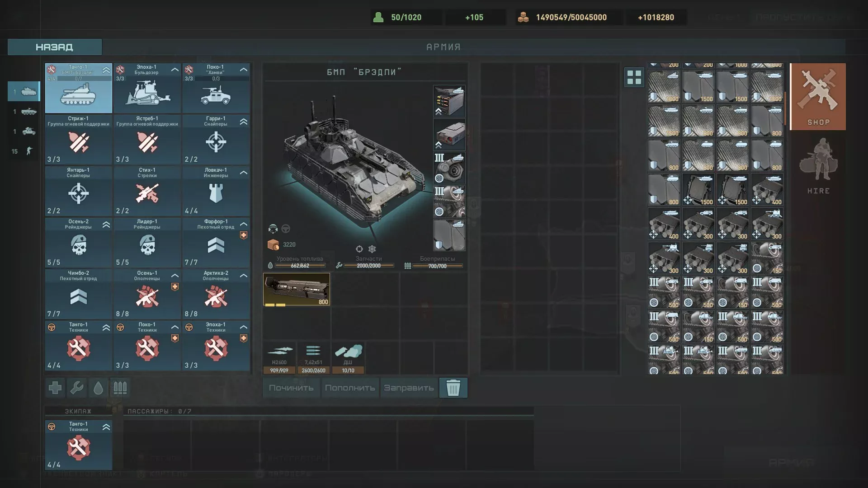
Task: Select the Эпоха-1 Бульдозер unit card
Action: [147, 88]
